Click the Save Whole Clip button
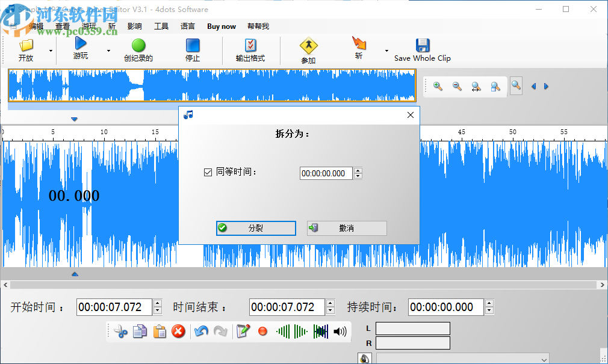The width and height of the screenshot is (608, 364). pyautogui.click(x=423, y=51)
